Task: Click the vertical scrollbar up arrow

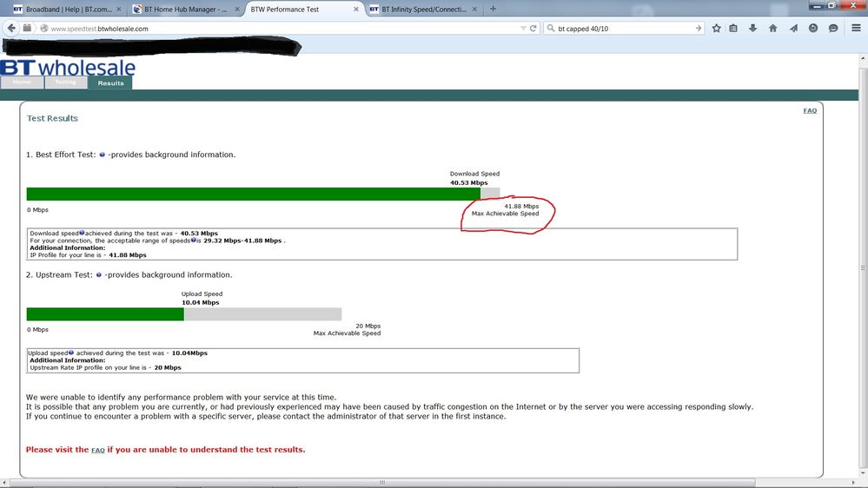Action: click(863, 58)
